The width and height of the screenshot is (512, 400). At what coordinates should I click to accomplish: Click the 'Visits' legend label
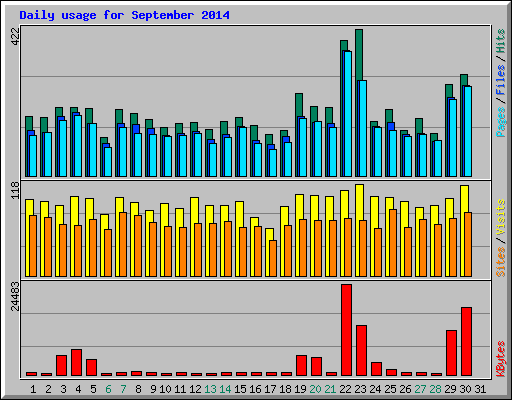pos(500,218)
